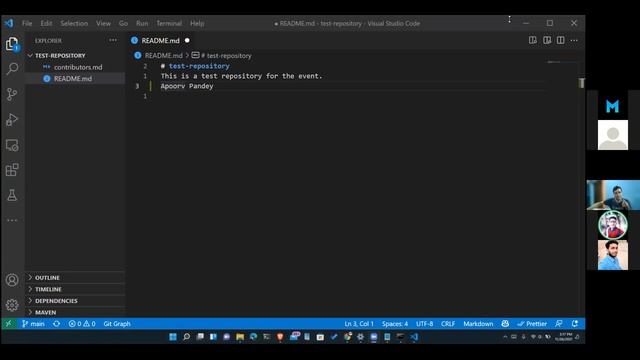Change indentation via Spaces: 4
This screenshot has width=640, height=360.
coord(395,324)
